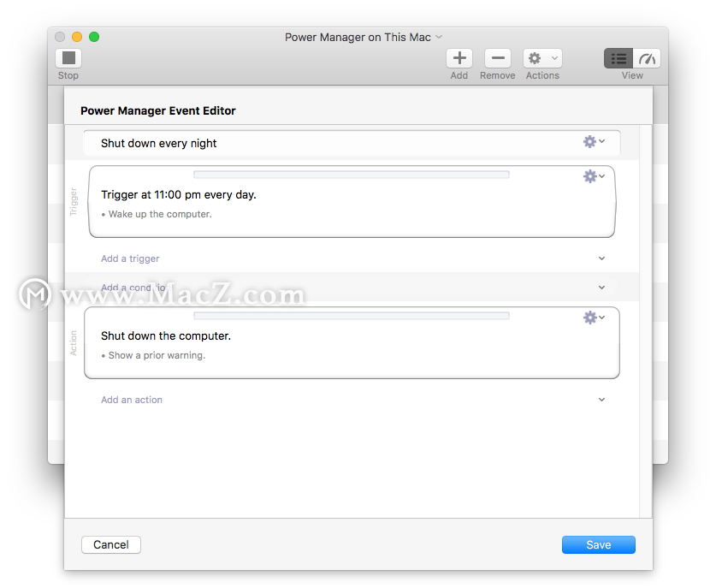
Task: Minimize window with yellow button
Action: 77,37
